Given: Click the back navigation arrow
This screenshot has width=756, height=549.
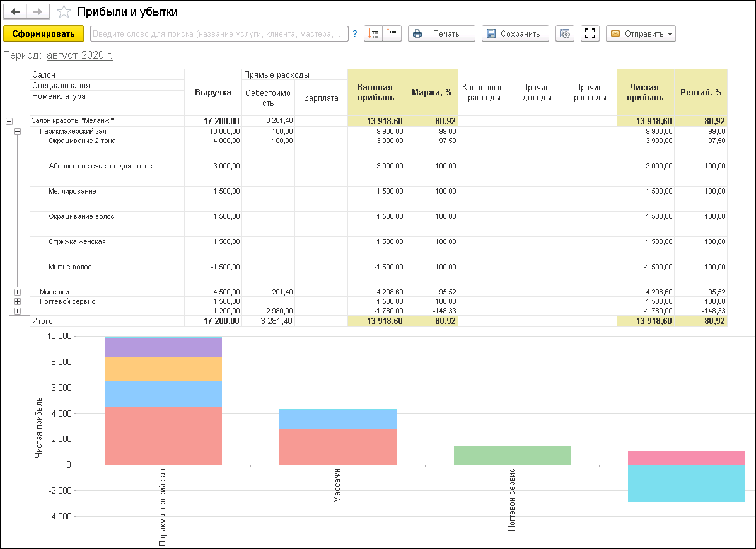Looking at the screenshot, I should (x=16, y=12).
